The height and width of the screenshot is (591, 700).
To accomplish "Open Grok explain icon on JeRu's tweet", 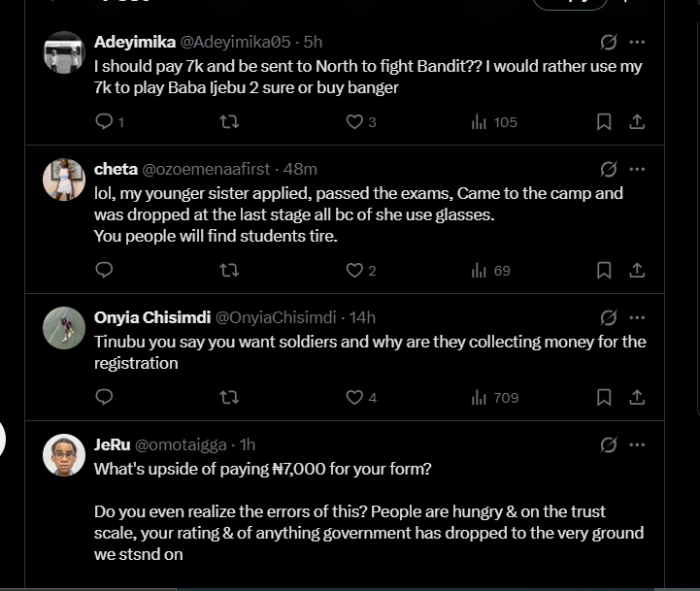I will coord(609,445).
